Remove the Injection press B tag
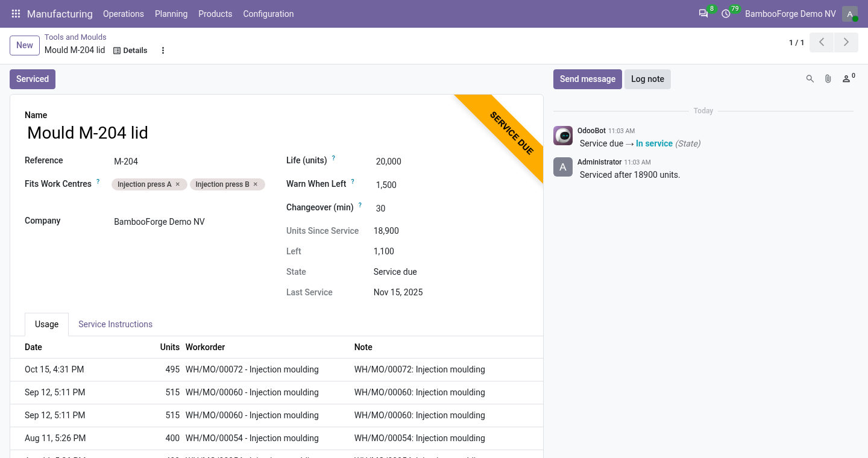868x458 pixels. pos(256,184)
